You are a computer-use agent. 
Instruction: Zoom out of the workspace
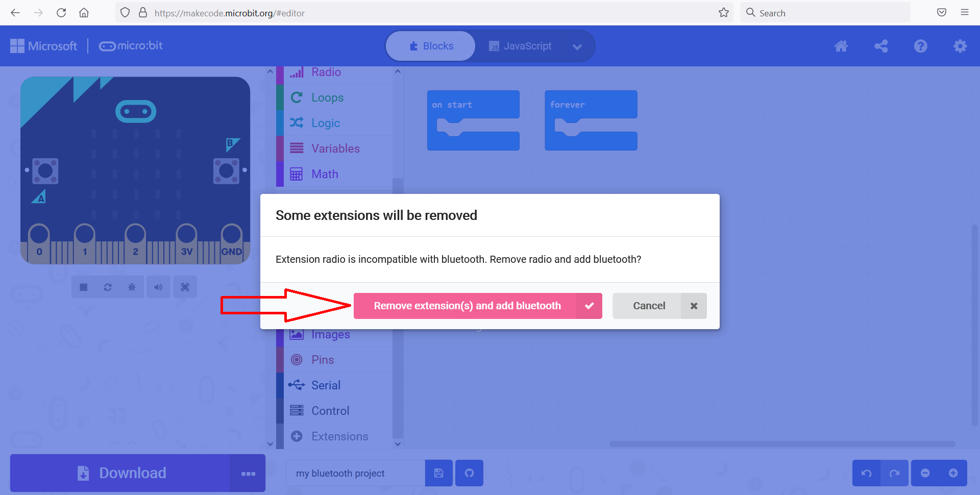click(925, 473)
